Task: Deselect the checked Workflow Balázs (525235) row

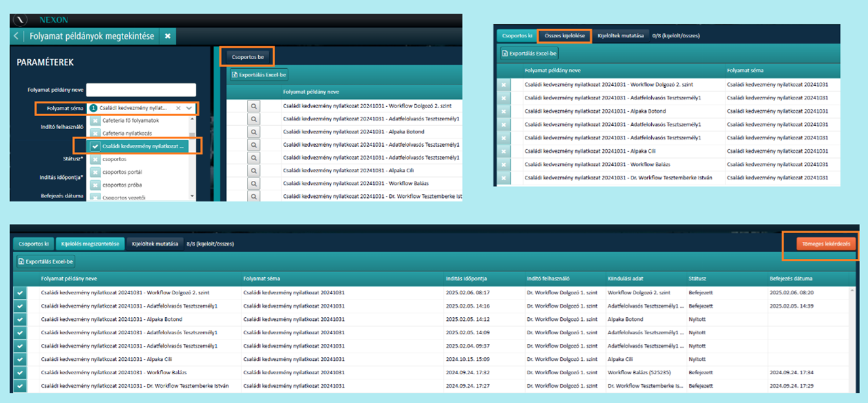Action: point(20,373)
